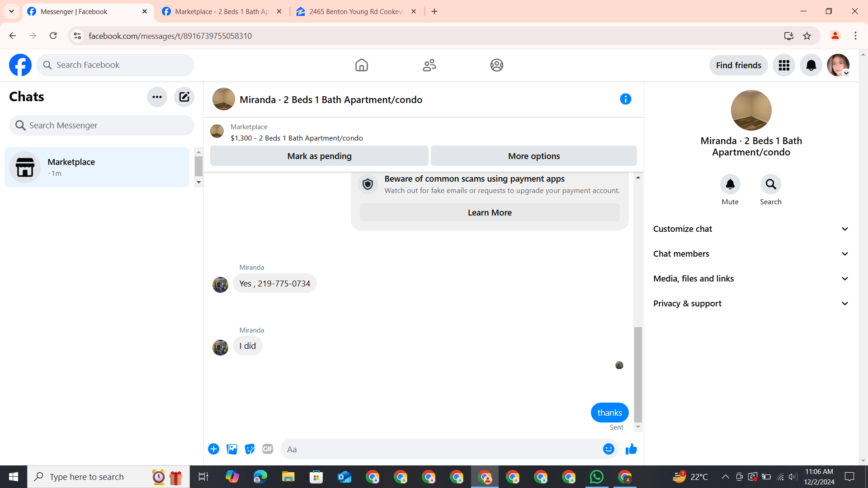Switch to Marketplace 2 Beds 1 Bath tab

(222, 12)
